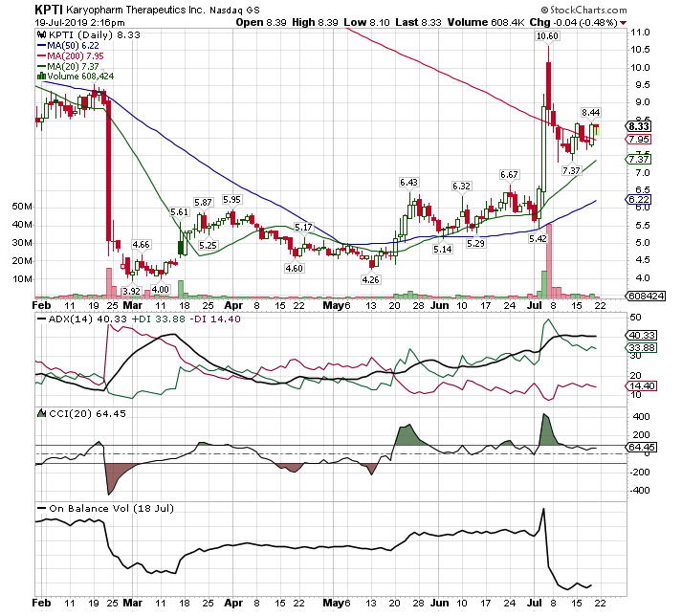This screenshot has height=616, width=682.
Task: Click the 5.61 price label
Action: (x=179, y=211)
